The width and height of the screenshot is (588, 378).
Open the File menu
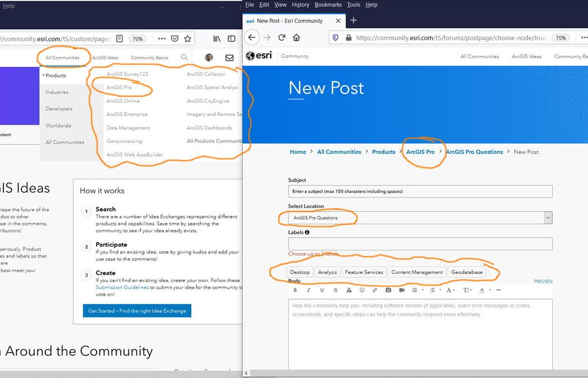tap(250, 5)
